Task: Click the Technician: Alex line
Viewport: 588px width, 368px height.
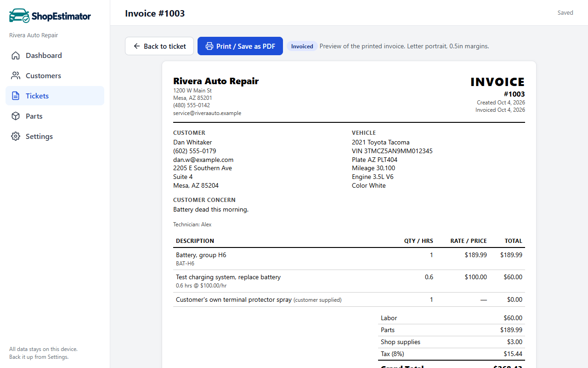Action: click(192, 224)
